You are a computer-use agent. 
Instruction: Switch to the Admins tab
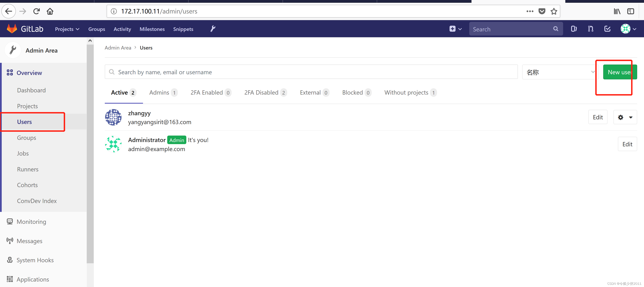[x=163, y=93]
